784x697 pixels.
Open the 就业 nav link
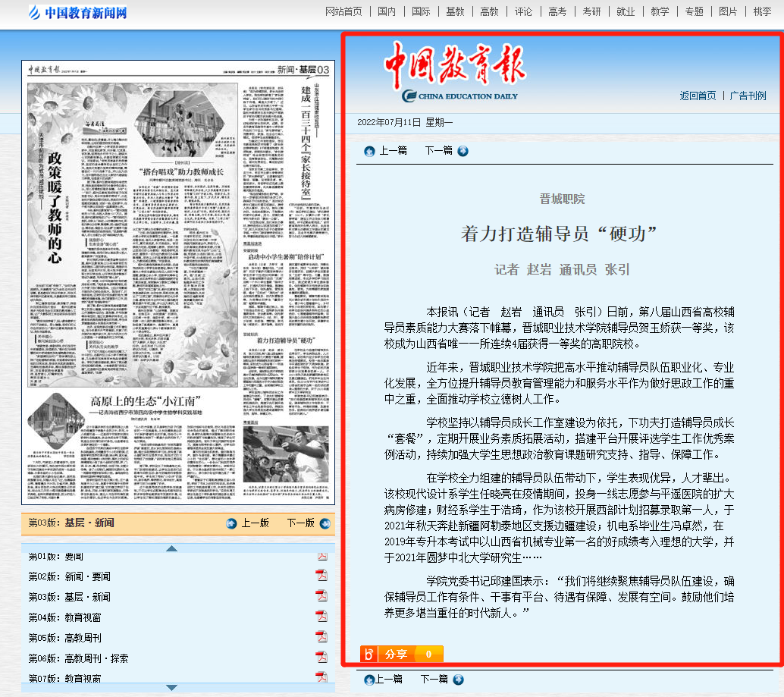pos(626,11)
